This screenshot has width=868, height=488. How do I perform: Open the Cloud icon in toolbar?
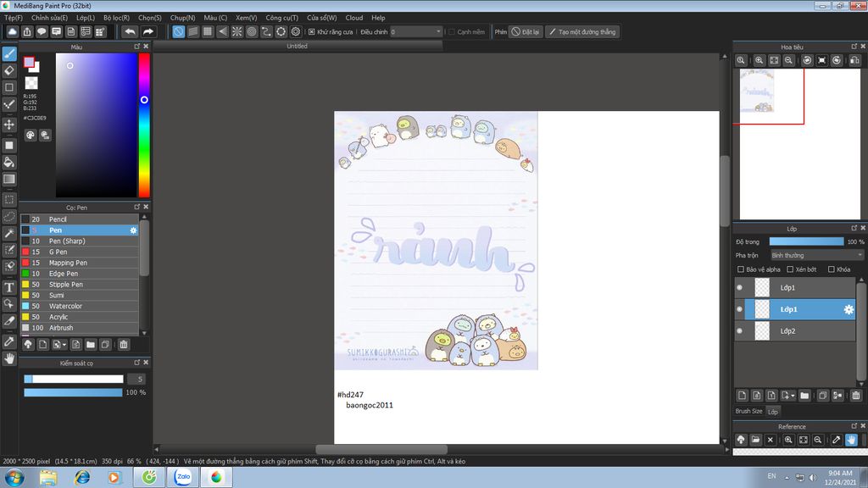[x=12, y=31]
